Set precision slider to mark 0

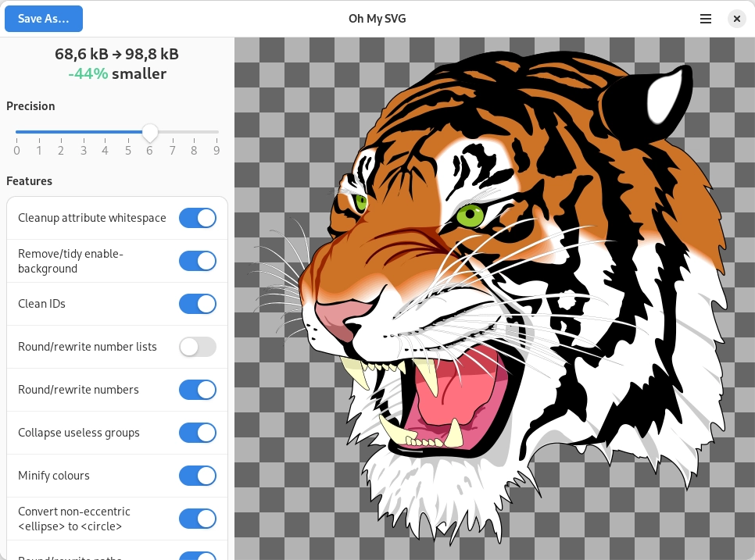click(17, 132)
